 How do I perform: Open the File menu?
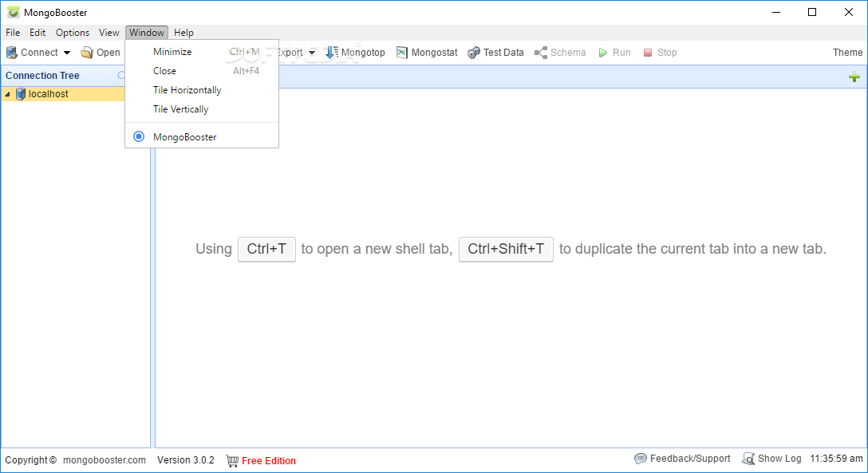13,33
